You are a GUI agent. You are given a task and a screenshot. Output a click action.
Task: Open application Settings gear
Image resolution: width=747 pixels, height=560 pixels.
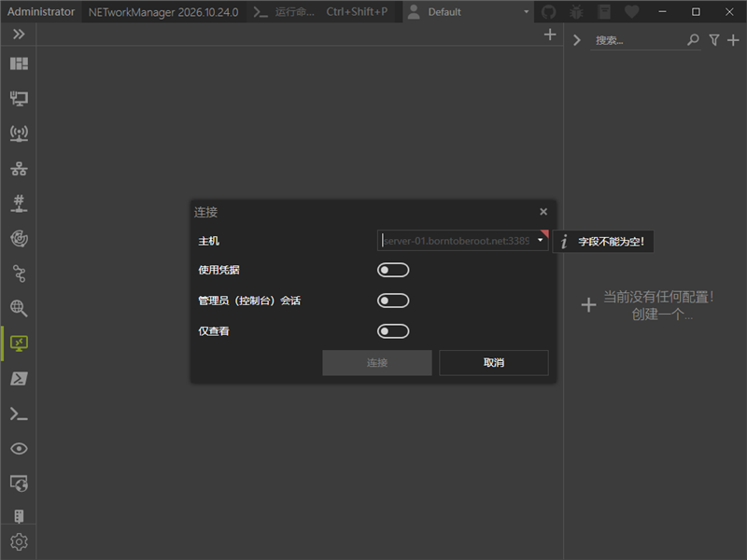[19, 542]
